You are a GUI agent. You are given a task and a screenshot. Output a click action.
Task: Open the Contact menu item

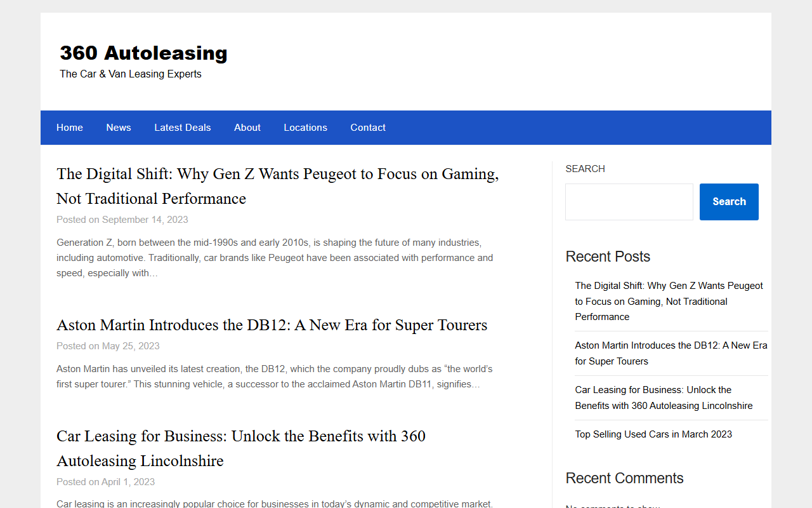click(368, 128)
